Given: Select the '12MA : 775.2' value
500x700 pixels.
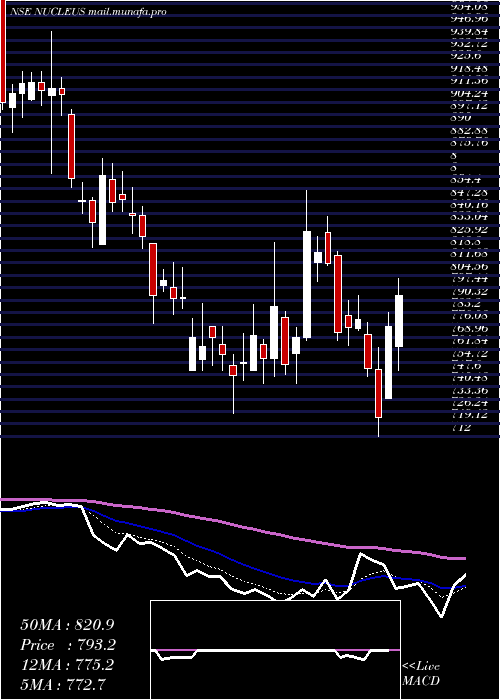Looking at the screenshot, I should pyautogui.click(x=67, y=665).
